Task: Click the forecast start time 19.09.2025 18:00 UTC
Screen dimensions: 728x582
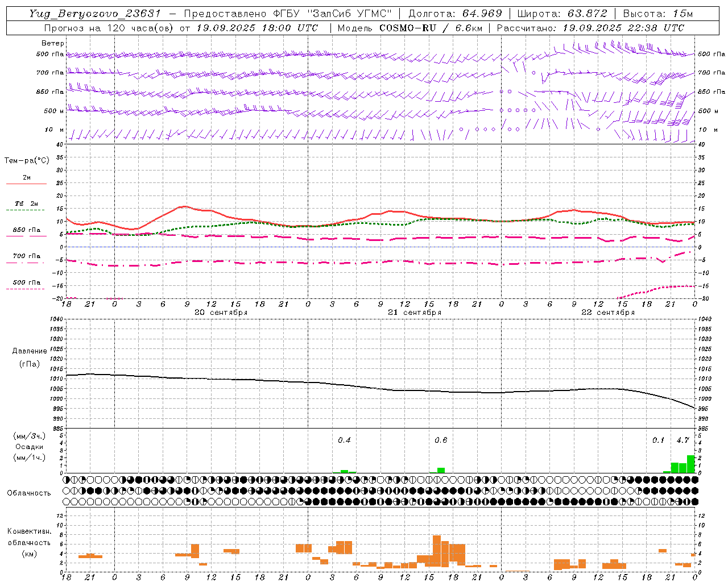Action: click(257, 28)
